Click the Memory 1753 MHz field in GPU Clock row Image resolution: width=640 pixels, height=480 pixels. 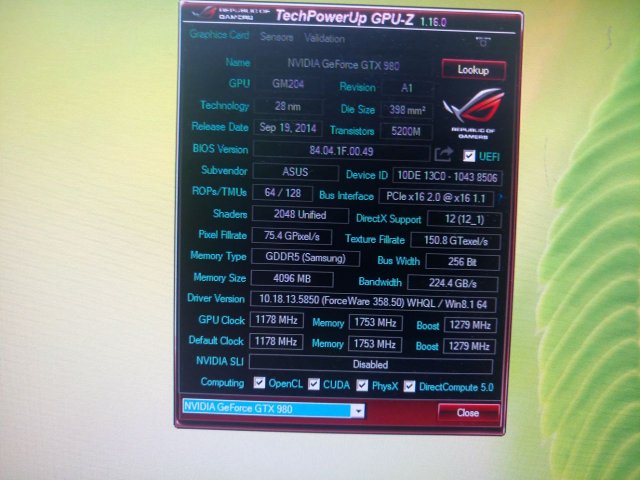pyautogui.click(x=375, y=323)
